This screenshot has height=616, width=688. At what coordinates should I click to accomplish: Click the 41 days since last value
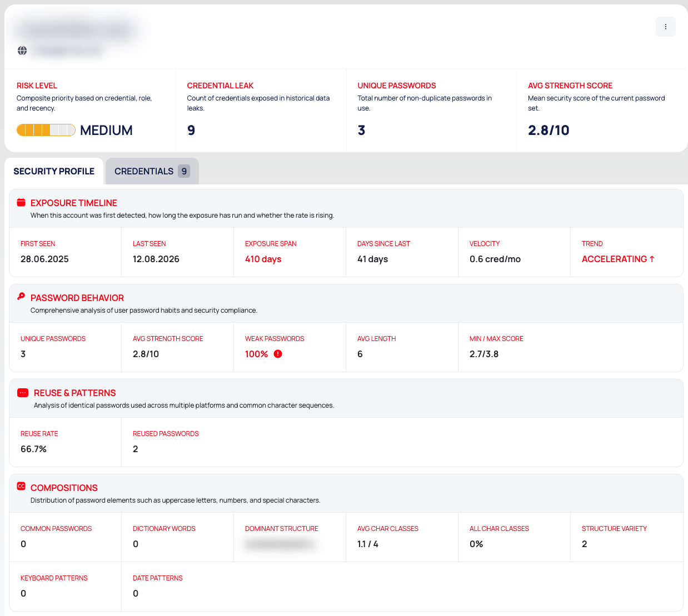[x=373, y=259]
